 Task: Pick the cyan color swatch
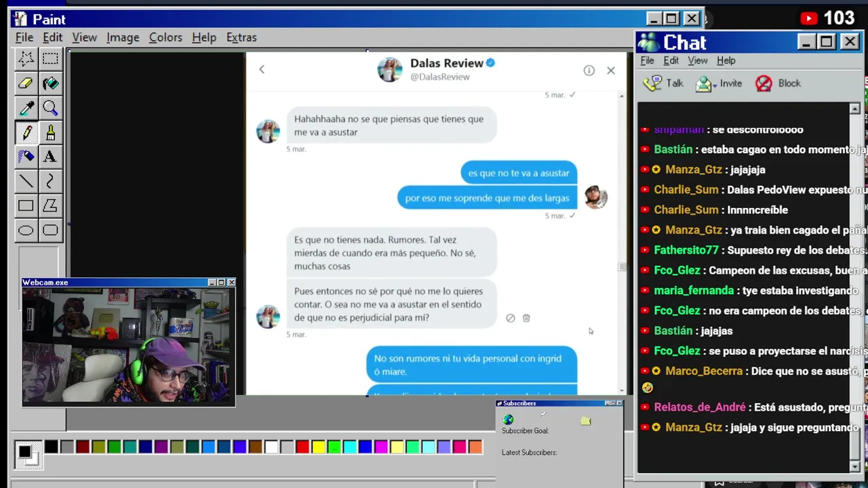click(350, 447)
